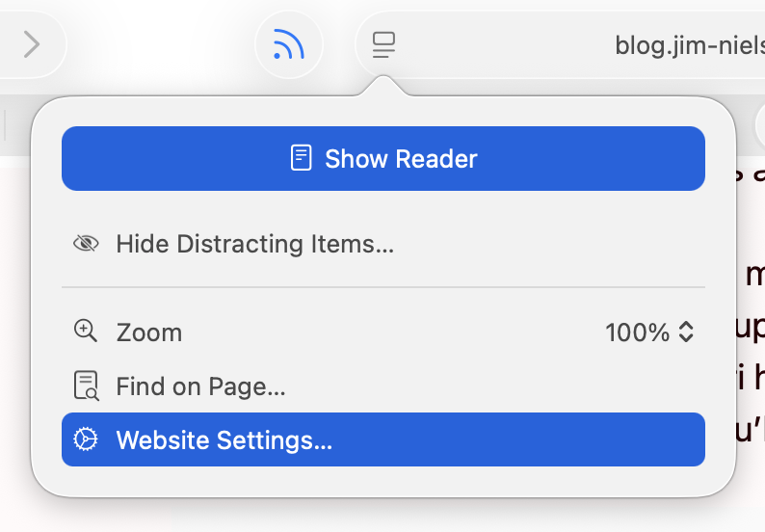Open the RSS feed icon button
The width and height of the screenshot is (765, 532).
pyautogui.click(x=288, y=44)
